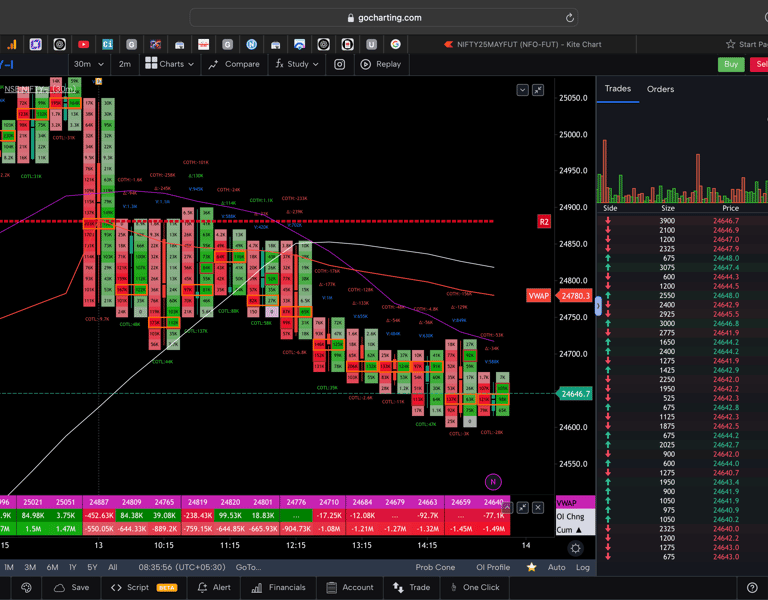Open the Trade panel
Viewport: 768px width, 600px height.
coord(411,588)
